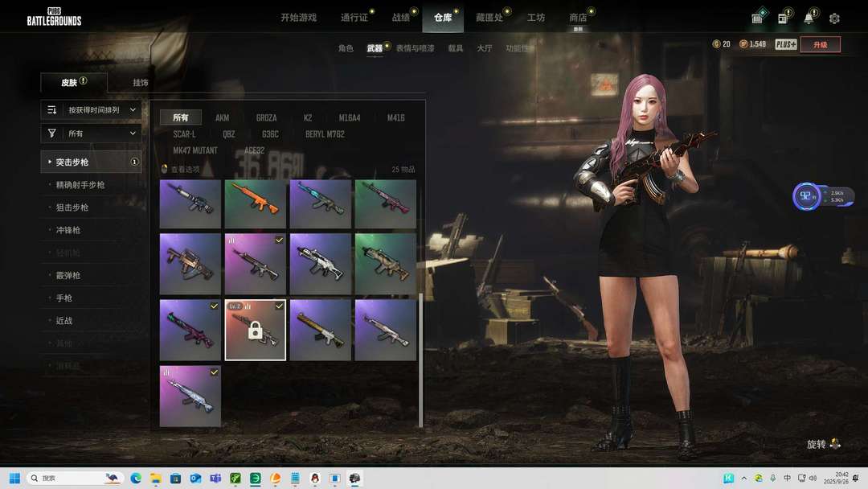This screenshot has height=489, width=868.
Task: Open the settings gear in the header
Action: pos(834,18)
